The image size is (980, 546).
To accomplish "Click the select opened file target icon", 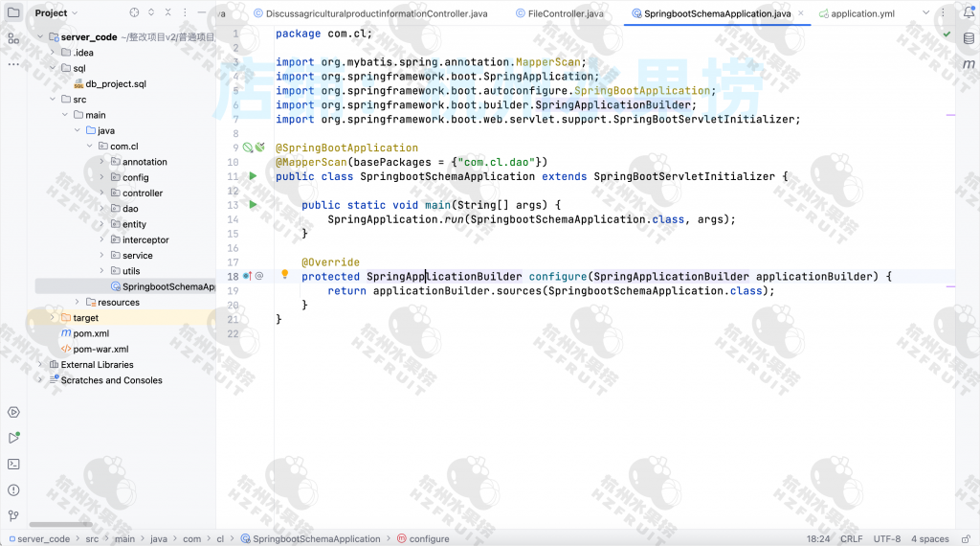I will (x=134, y=13).
